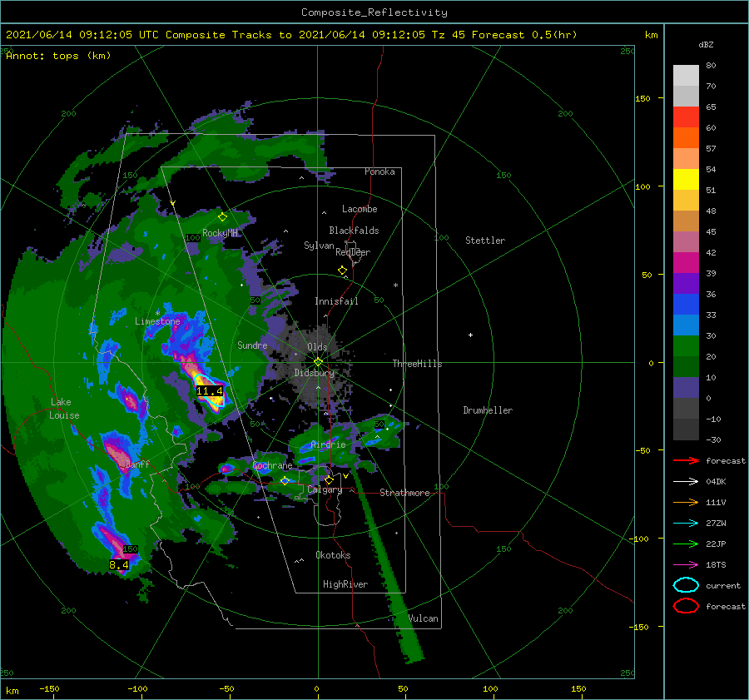The height and width of the screenshot is (700, 749).
Task: Select the Didsbury town label
Action: point(315,373)
